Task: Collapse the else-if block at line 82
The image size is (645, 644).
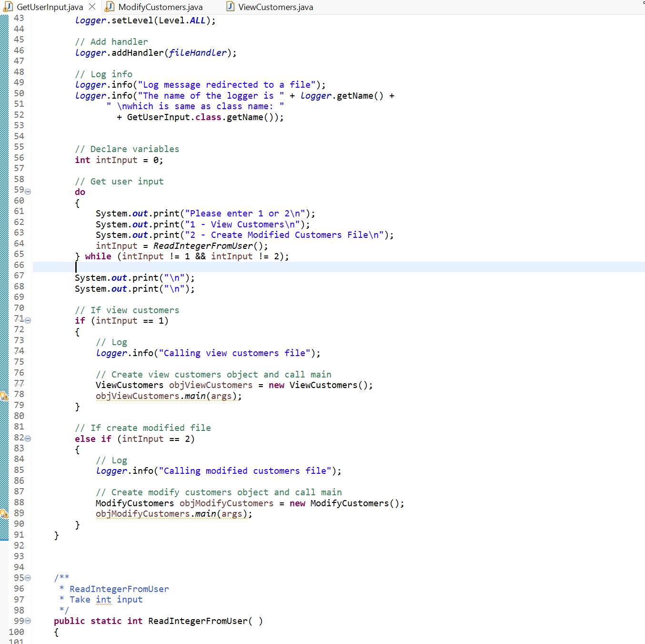Action: coord(28,439)
